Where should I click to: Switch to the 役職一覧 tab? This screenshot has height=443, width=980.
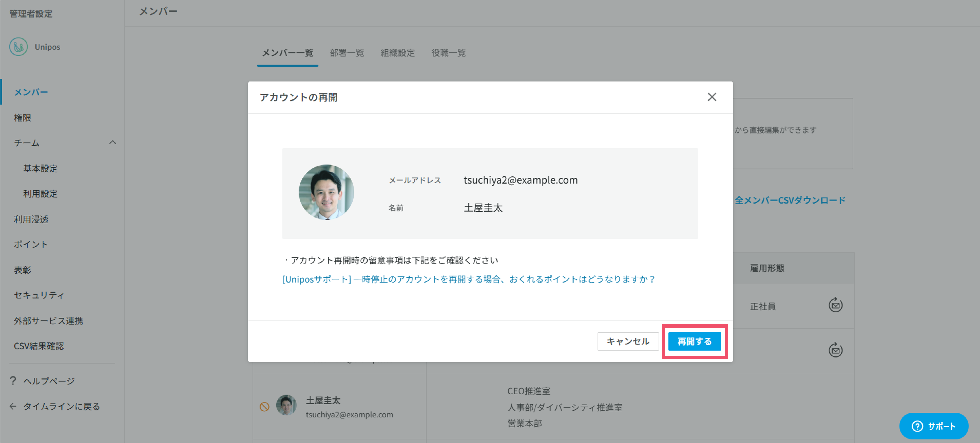(x=449, y=53)
